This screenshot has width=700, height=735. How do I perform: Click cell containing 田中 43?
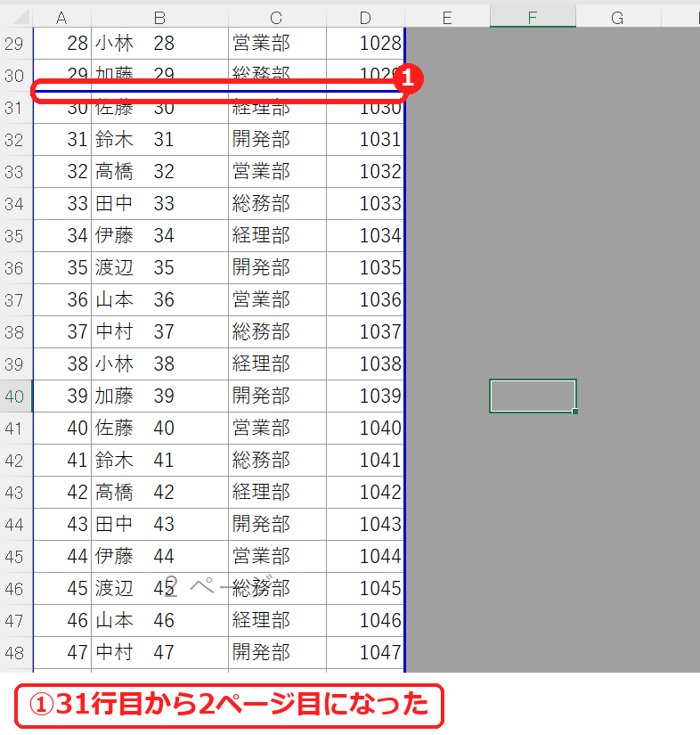(x=159, y=524)
